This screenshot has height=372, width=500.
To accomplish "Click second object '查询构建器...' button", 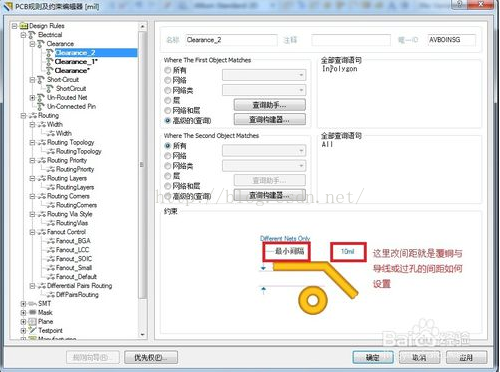I will (x=270, y=195).
